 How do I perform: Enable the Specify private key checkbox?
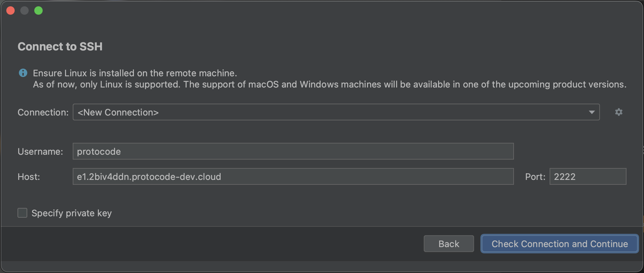pyautogui.click(x=22, y=213)
